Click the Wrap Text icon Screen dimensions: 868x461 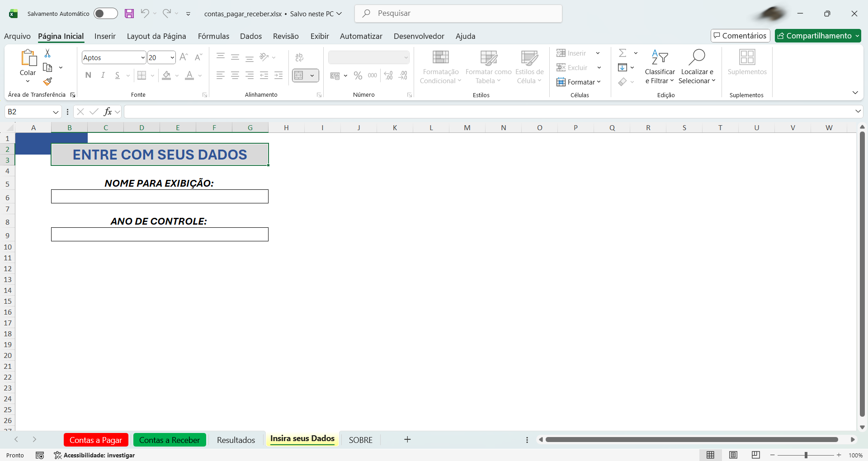click(x=299, y=57)
